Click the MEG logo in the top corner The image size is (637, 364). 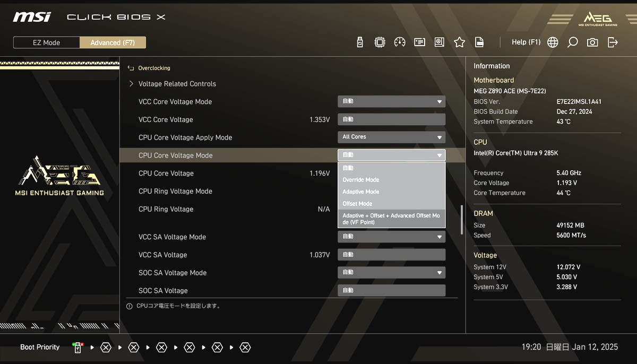point(597,19)
